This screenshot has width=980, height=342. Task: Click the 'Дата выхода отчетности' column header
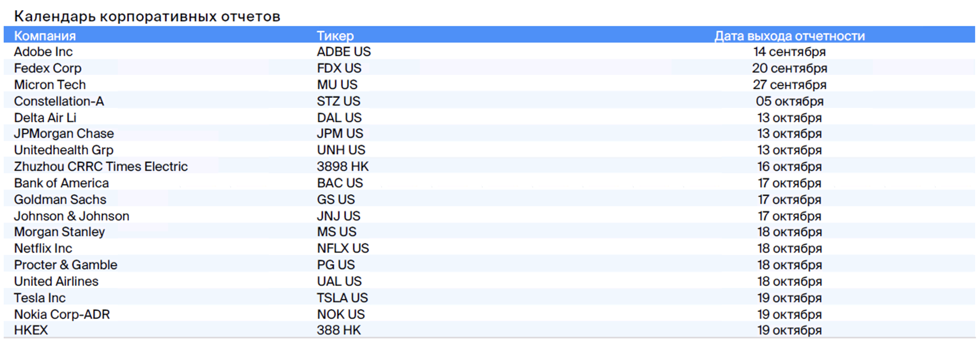[790, 36]
